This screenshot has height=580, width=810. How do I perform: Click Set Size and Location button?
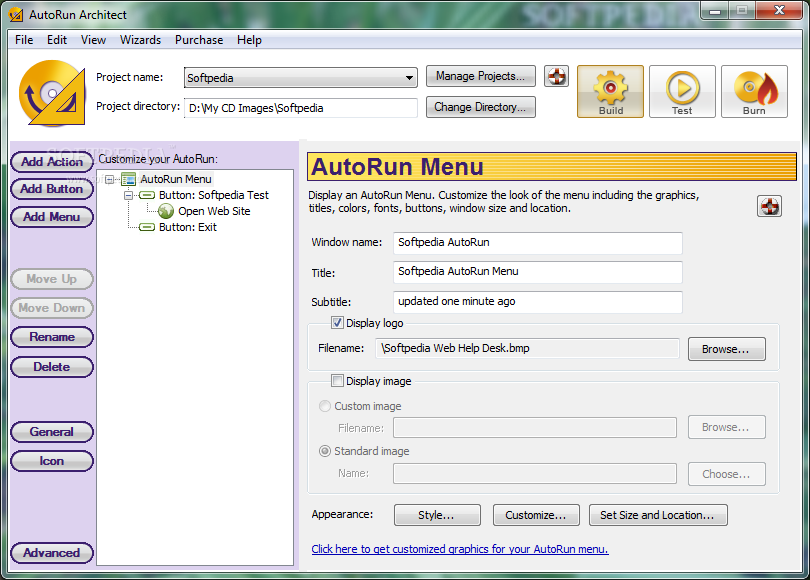click(x=658, y=515)
